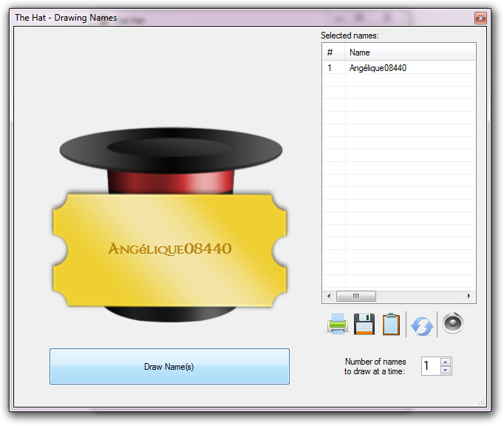Increase number of names to draw
The image size is (504, 426).
point(445,362)
